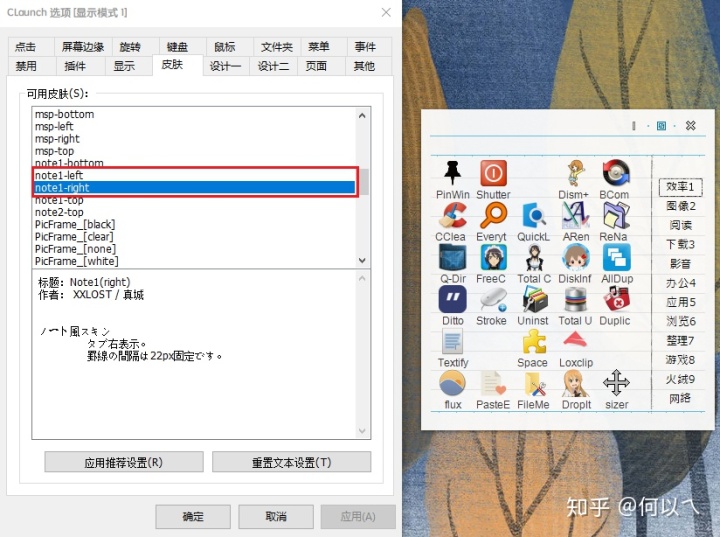The width and height of the screenshot is (720, 537).
Task: Switch launcher to 办公4 page tab
Action: (x=681, y=283)
